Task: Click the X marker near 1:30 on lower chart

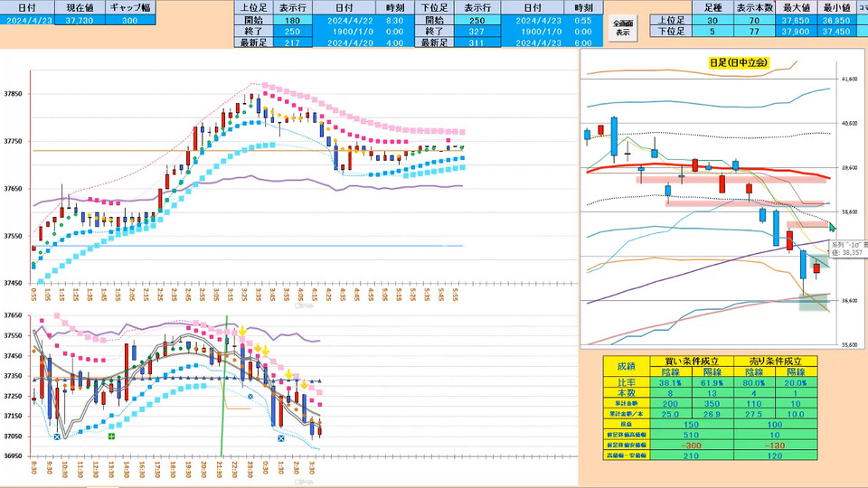Action: click(x=280, y=438)
